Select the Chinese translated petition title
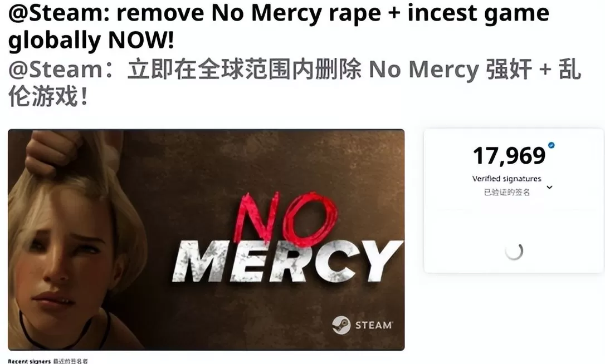This screenshot has height=364, width=605. click(294, 82)
